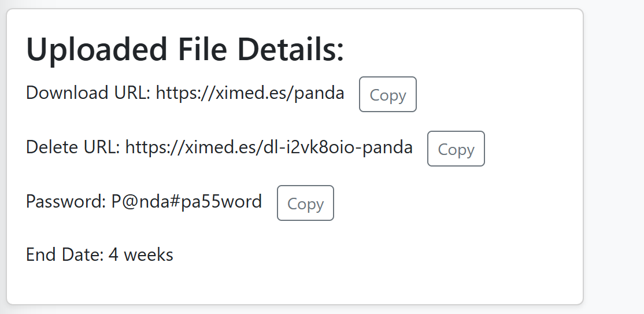Click the 'End Date:' label
The height and width of the screenshot is (314, 644).
pos(65,254)
